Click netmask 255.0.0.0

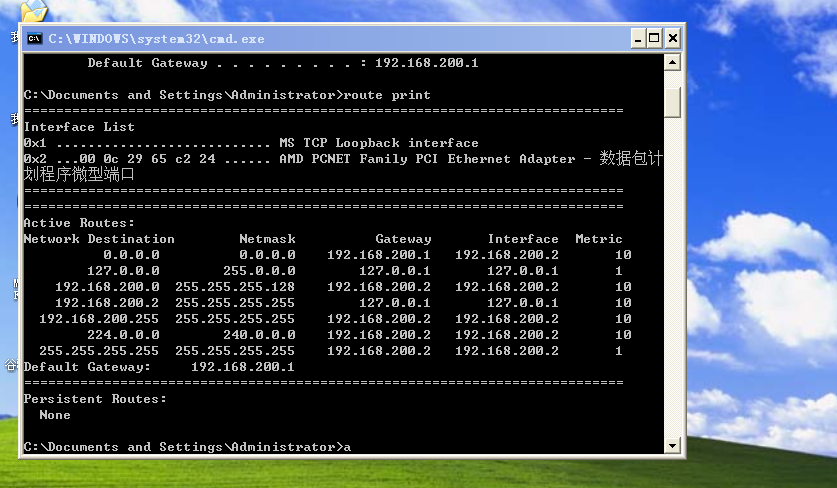click(259, 271)
